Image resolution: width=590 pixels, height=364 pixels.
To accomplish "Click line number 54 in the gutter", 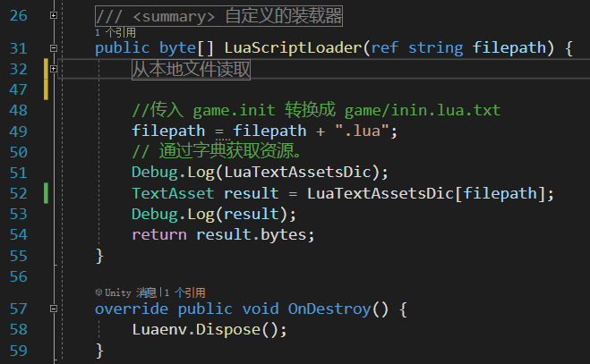I will (x=19, y=235).
